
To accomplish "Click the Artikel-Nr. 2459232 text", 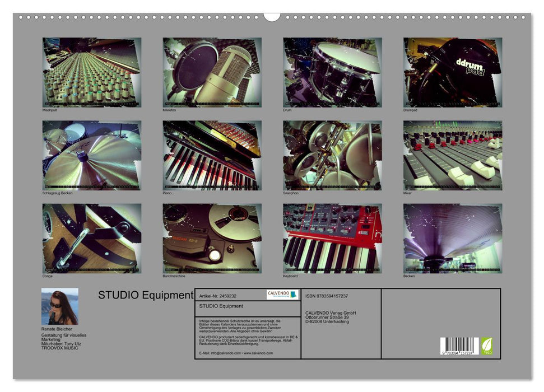I will [x=218, y=296].
